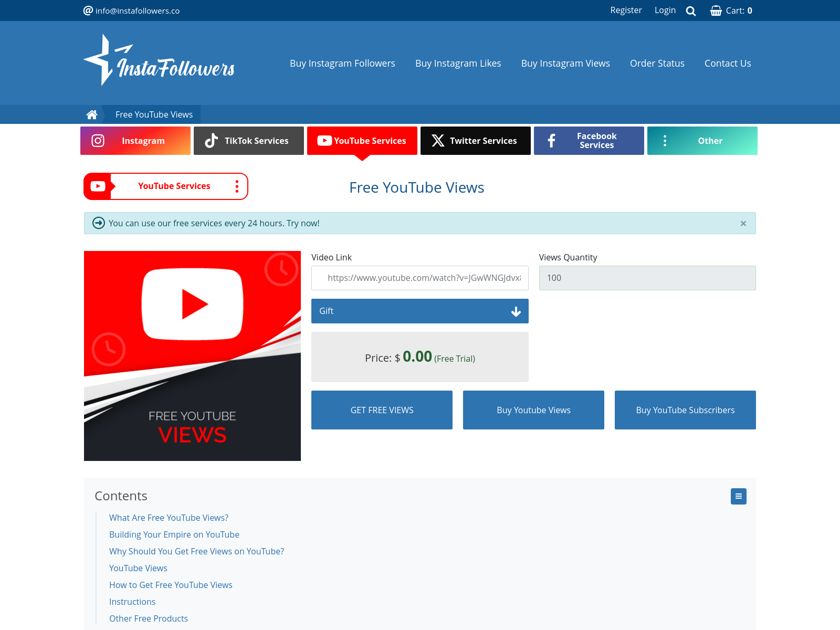Viewport: 840px width, 630px height.
Task: Click the red YouTube icon in sidebar selector
Action: (98, 186)
